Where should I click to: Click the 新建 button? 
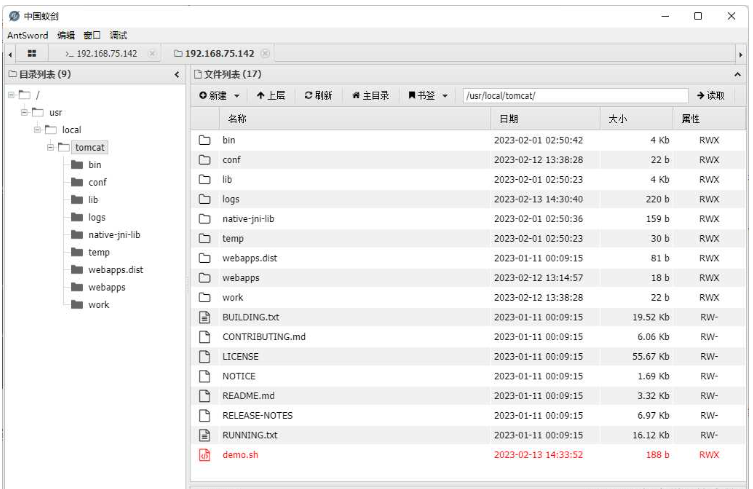[213, 96]
